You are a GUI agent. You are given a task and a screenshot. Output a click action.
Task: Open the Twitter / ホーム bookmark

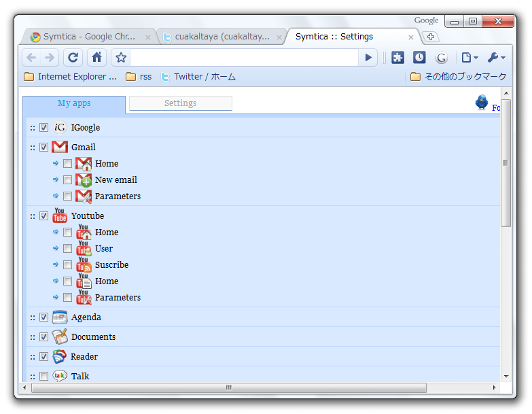(198, 77)
